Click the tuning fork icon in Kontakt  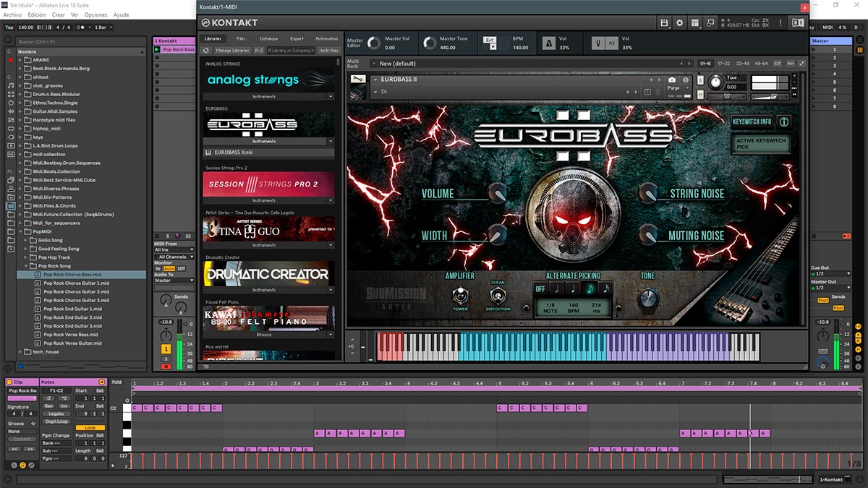point(597,43)
